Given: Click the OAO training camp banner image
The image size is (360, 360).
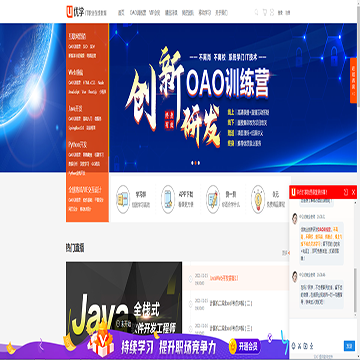Looking at the screenshot, I should 233,97.
